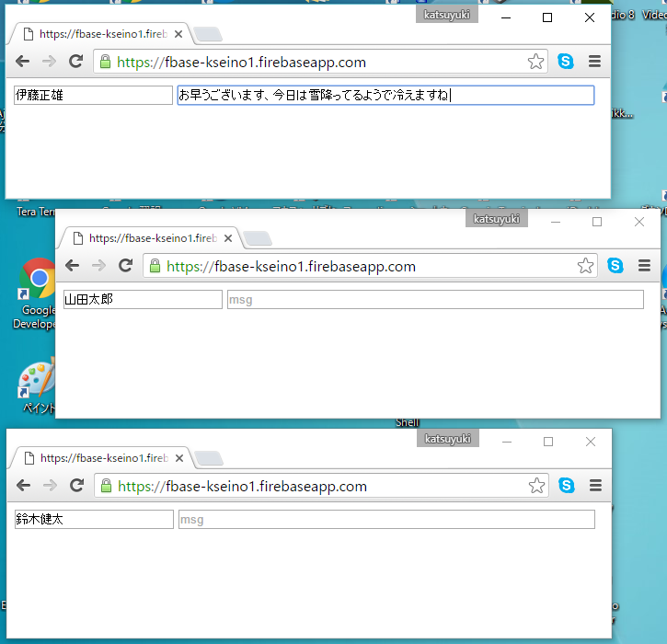Click Back arrow in bottom browser window
The width and height of the screenshot is (667, 644).
(23, 486)
